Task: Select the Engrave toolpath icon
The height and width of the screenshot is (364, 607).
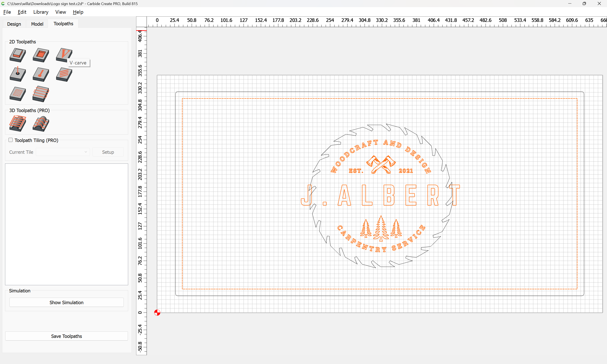Action: 41,74
